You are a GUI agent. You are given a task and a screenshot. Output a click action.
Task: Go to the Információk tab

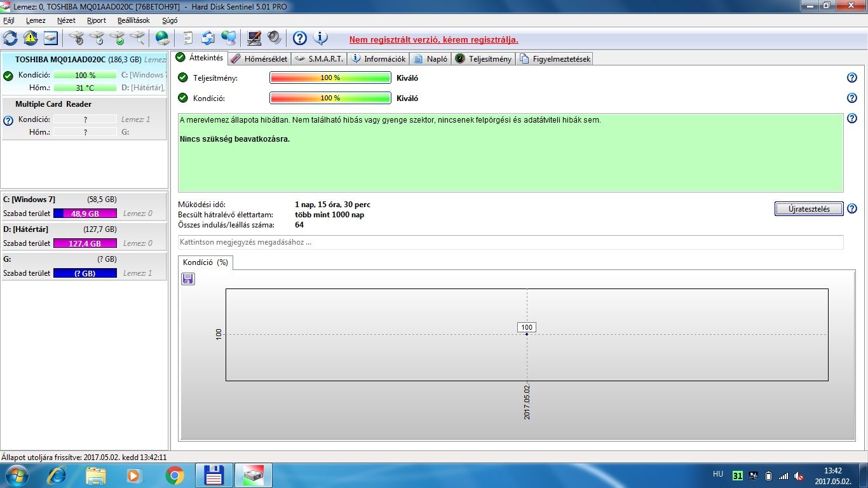pos(379,58)
